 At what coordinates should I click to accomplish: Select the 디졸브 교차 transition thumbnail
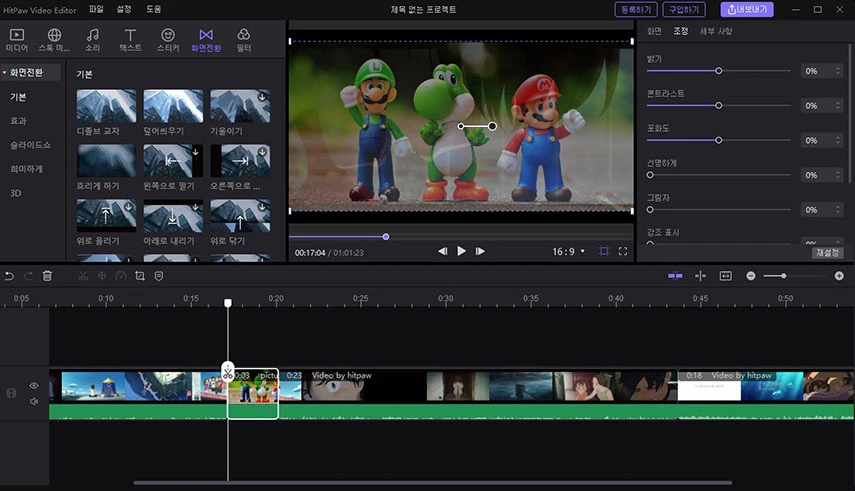(106, 106)
